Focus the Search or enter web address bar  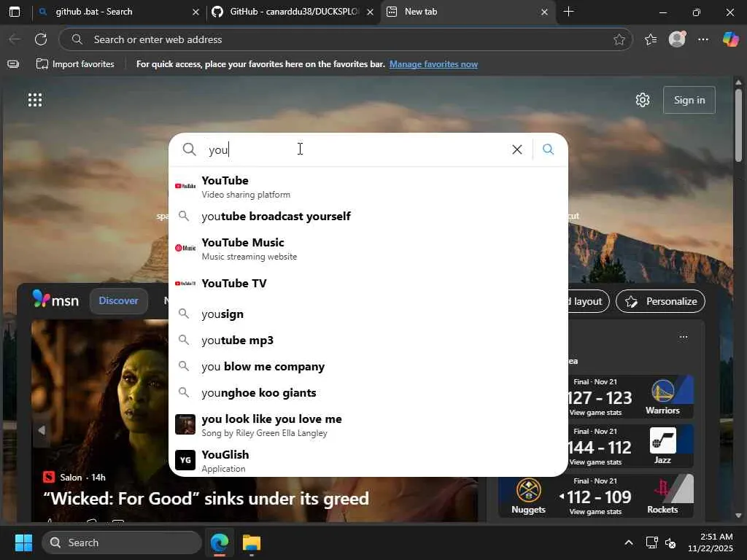coord(345,39)
